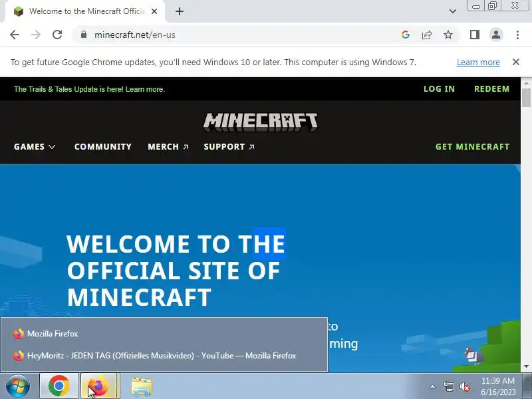The width and height of the screenshot is (532, 399).
Task: Expand the GAMES dropdown menu
Action: point(35,146)
